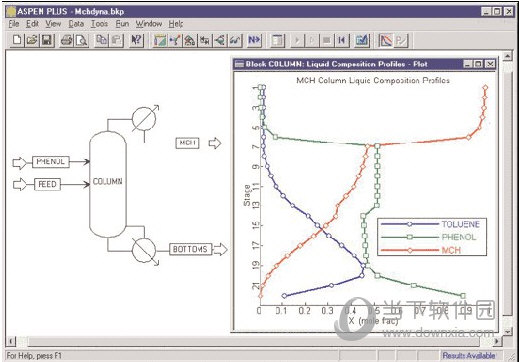This screenshot has height=362, width=519.
Task: Click the reboiler symbol below the column
Action: click(144, 251)
